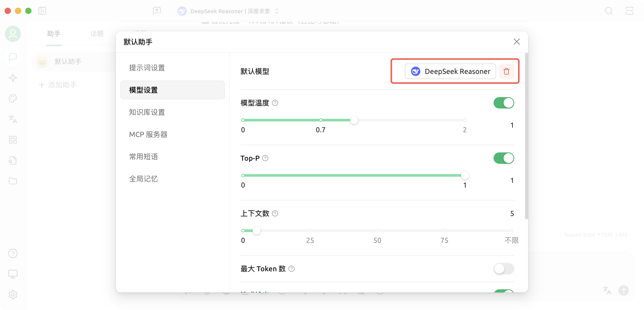Open the mini apps grid sidebar icon
644x310 pixels.
[13, 140]
